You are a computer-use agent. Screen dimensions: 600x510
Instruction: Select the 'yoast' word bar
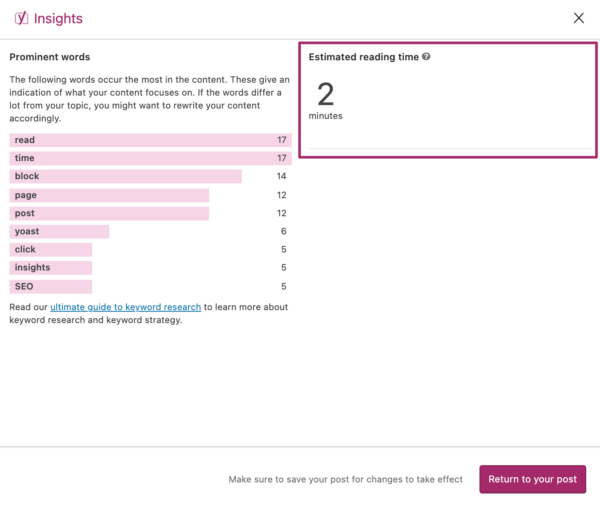[59, 231]
